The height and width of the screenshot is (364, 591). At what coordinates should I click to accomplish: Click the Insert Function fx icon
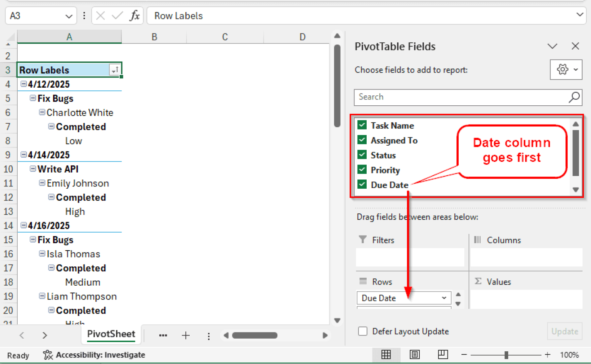[x=134, y=16]
